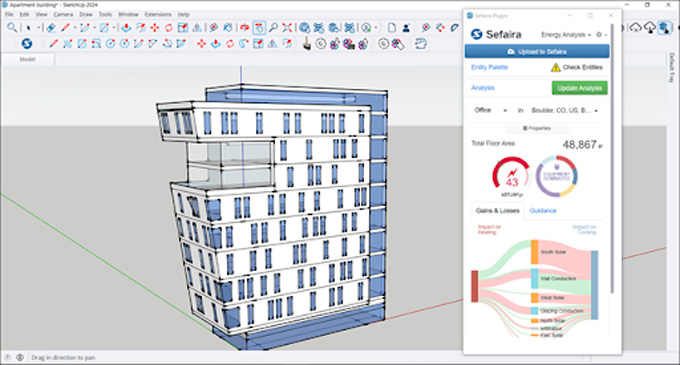Open the Boulder, CO location dropdown
Screen dimensions: 680x365
coord(565,111)
